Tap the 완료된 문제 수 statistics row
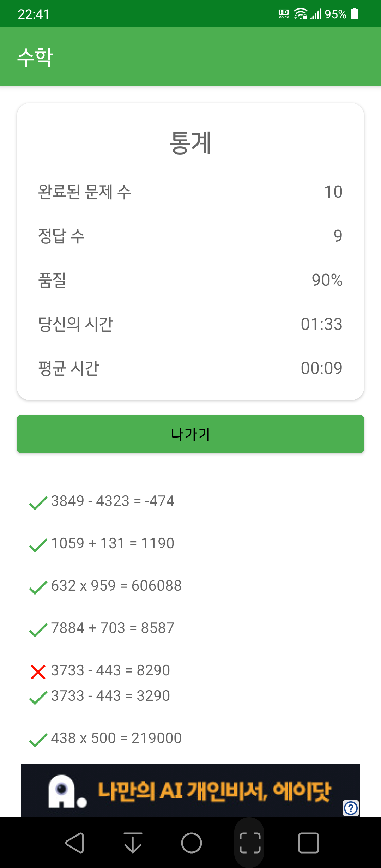The height and width of the screenshot is (868, 381). pyautogui.click(x=190, y=192)
